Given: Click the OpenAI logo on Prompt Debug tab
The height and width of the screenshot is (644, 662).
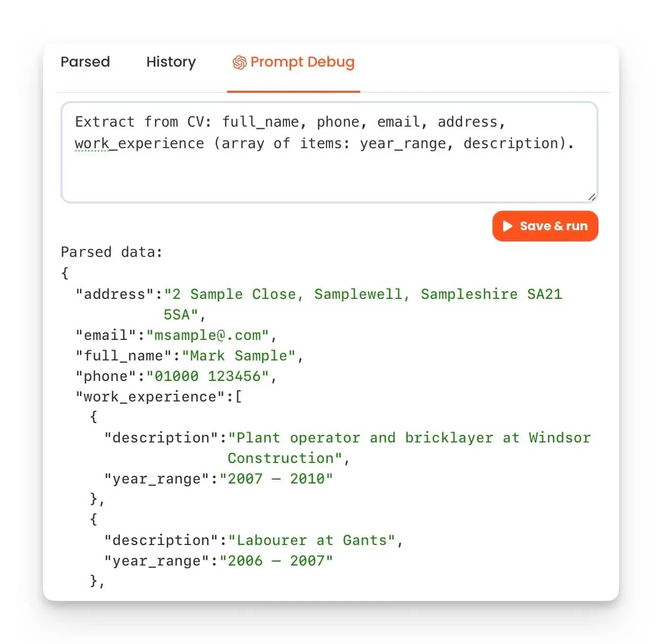Looking at the screenshot, I should (239, 63).
